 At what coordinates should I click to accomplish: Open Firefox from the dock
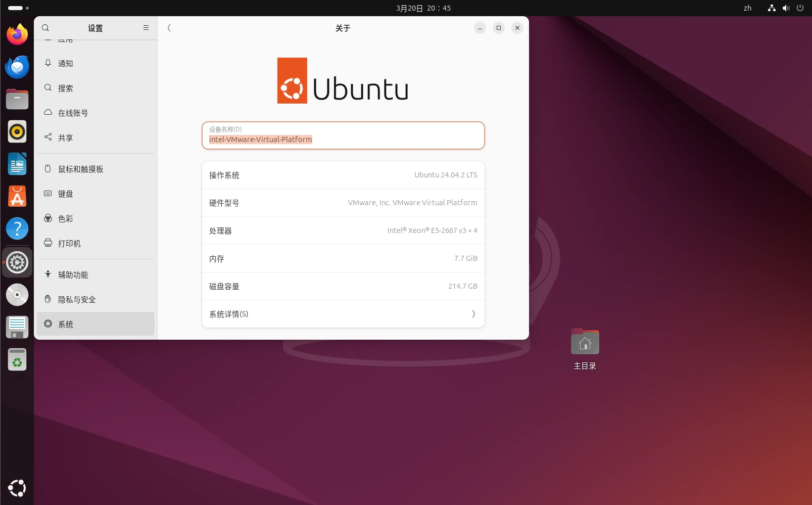point(17,34)
